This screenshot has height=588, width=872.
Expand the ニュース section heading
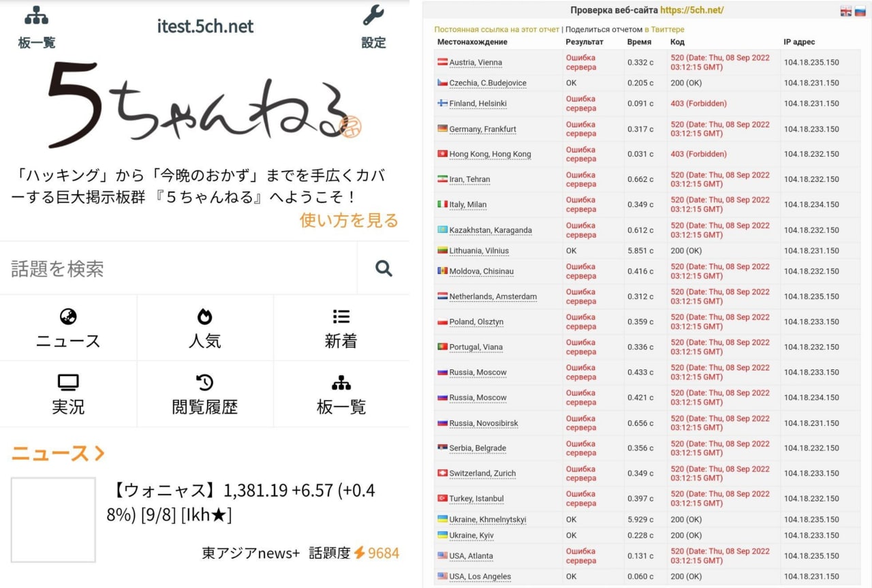point(58,454)
